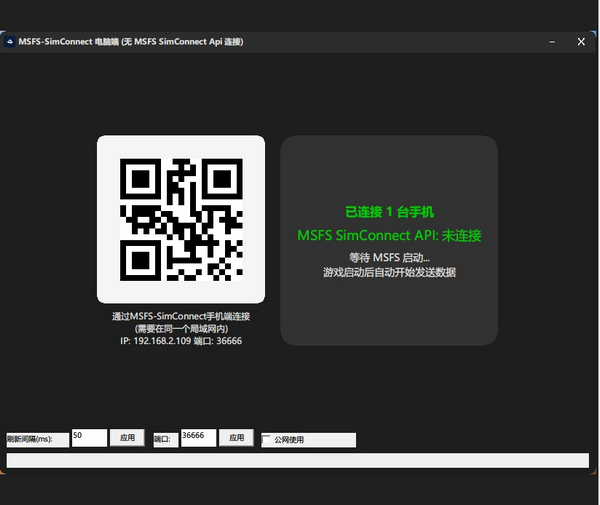This screenshot has width=600, height=505.
Task: Click the 通过MSFS-SimConnect手机端连接 caption
Action: pyautogui.click(x=181, y=316)
